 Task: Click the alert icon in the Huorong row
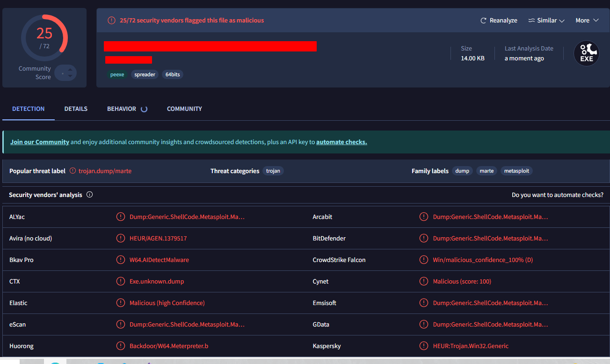120,346
